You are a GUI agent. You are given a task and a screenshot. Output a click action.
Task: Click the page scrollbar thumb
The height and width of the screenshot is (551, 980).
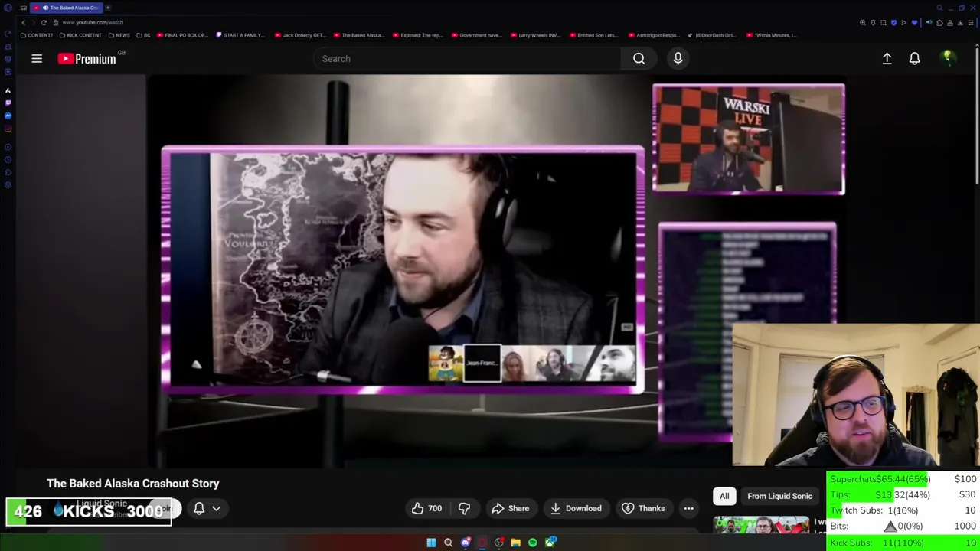(x=976, y=115)
